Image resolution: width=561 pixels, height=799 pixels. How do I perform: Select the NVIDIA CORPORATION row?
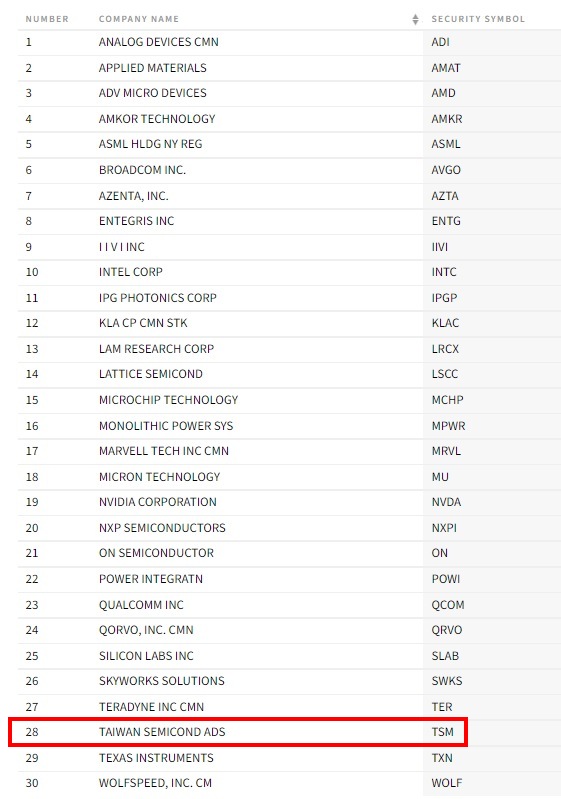click(289, 502)
